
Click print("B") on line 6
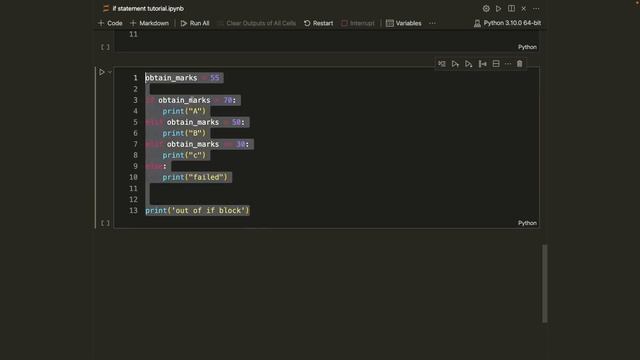184,133
